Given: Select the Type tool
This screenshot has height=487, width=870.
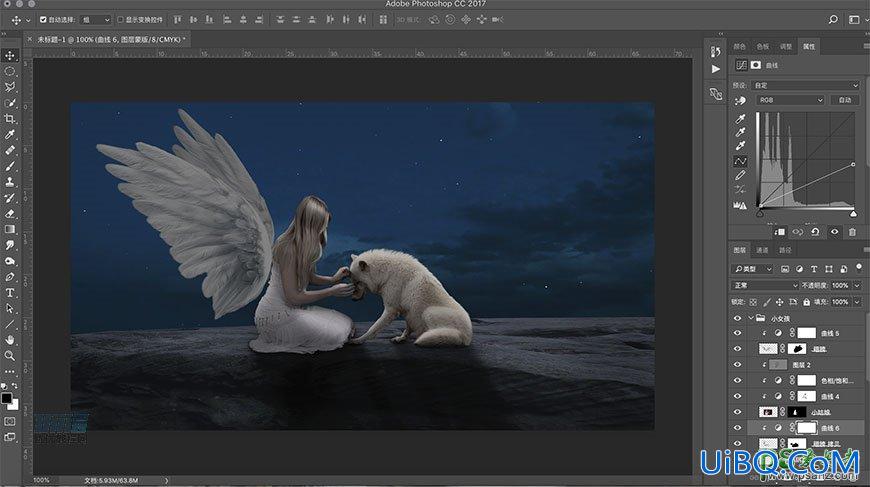Looking at the screenshot, I should (x=10, y=292).
